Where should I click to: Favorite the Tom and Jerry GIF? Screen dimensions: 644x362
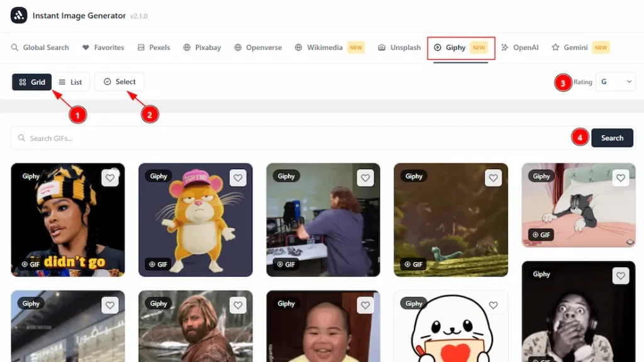click(621, 178)
